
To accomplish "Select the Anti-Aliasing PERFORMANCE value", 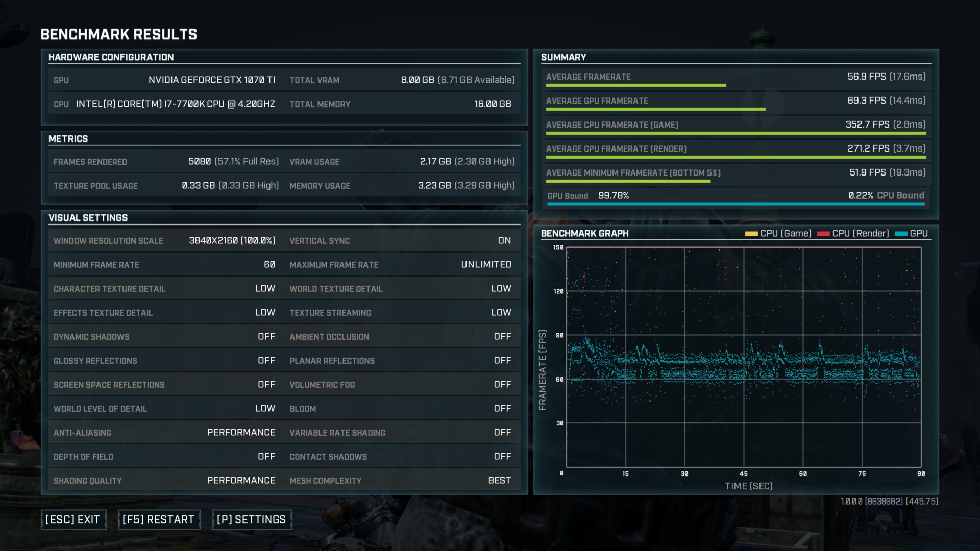I will pyautogui.click(x=241, y=432).
